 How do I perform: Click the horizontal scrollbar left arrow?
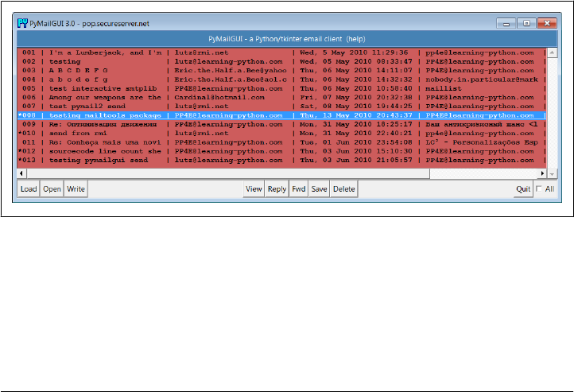tap(21, 173)
